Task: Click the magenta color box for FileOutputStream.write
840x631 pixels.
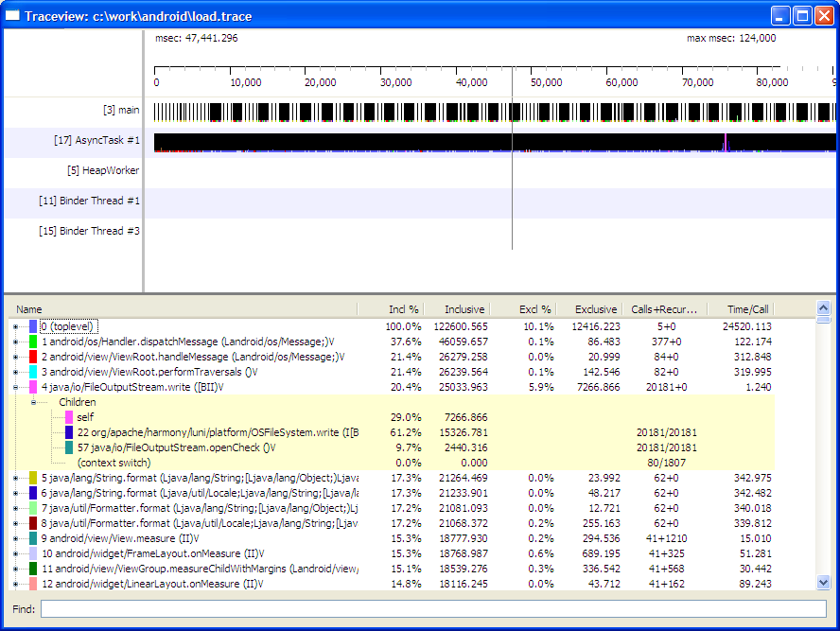Action: 33,387
